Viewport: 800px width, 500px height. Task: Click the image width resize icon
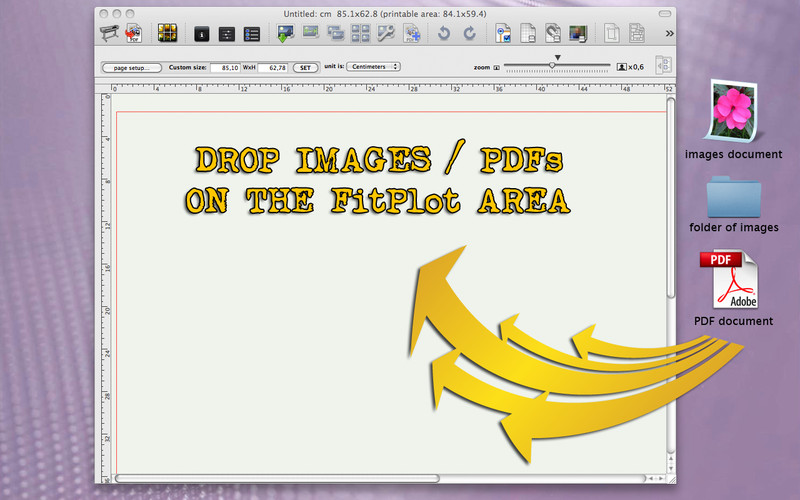point(311,33)
